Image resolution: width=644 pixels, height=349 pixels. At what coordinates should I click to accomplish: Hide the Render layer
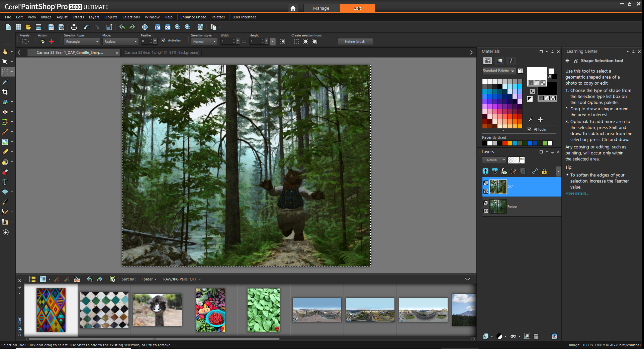[486, 211]
